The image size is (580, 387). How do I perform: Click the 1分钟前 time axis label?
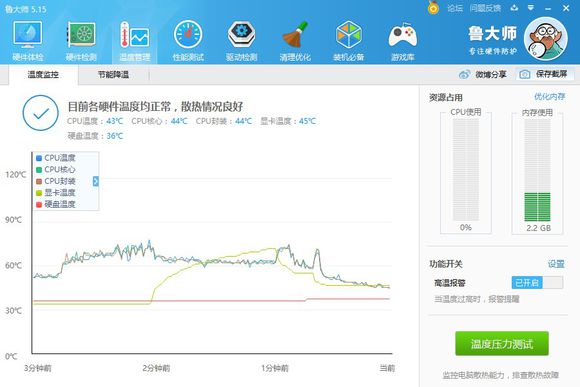275,368
